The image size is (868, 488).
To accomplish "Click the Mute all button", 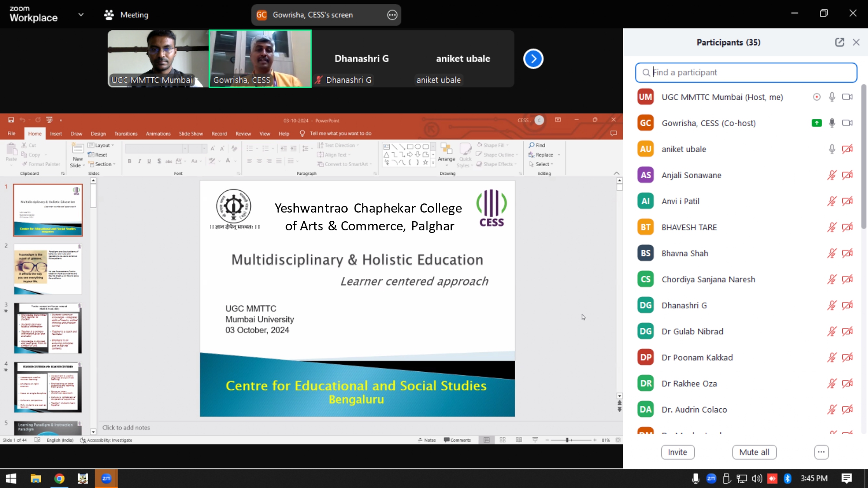I will click(x=754, y=452).
